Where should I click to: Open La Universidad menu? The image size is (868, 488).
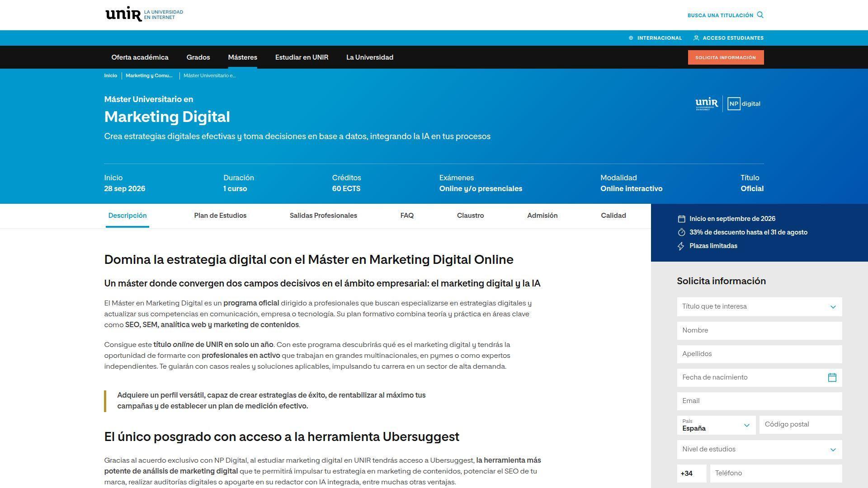[370, 57]
